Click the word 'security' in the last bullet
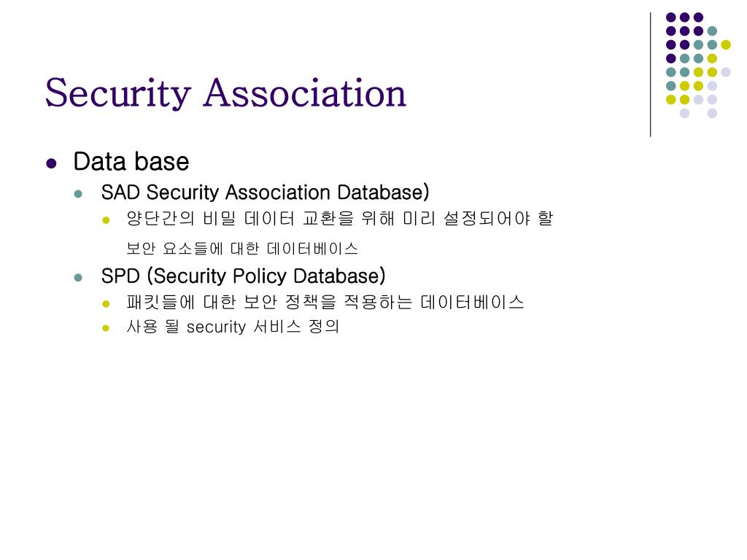Screen dimensions: 747x560 pyautogui.click(x=216, y=327)
